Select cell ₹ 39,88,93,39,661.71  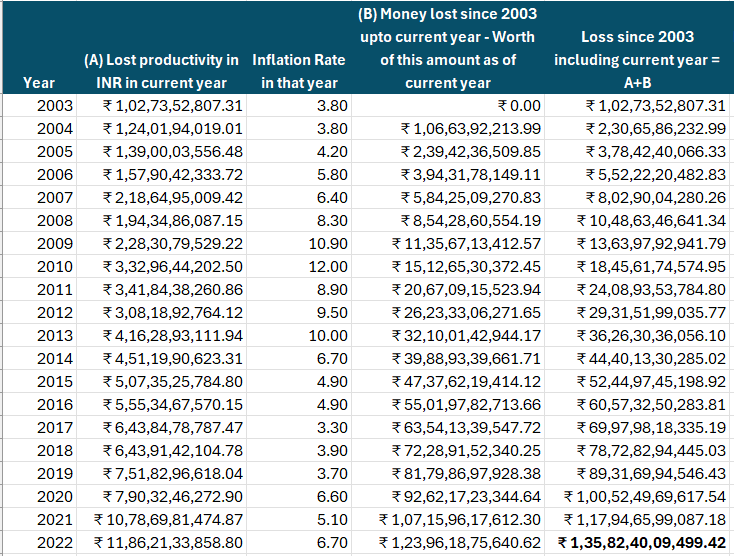click(448, 358)
